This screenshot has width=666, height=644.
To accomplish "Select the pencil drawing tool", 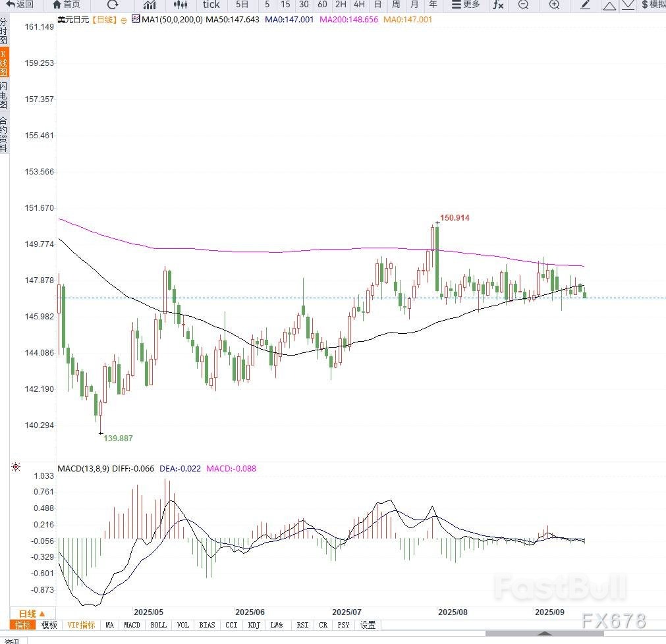I will click(585, 5).
